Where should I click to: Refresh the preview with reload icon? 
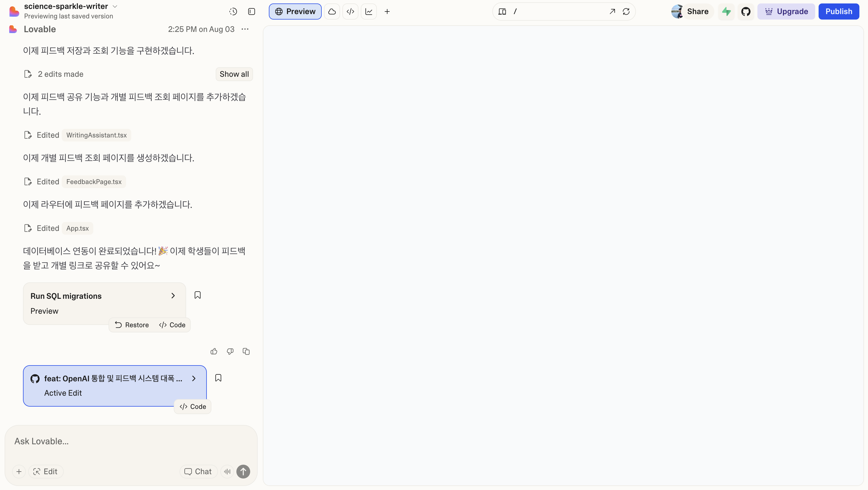pyautogui.click(x=626, y=12)
